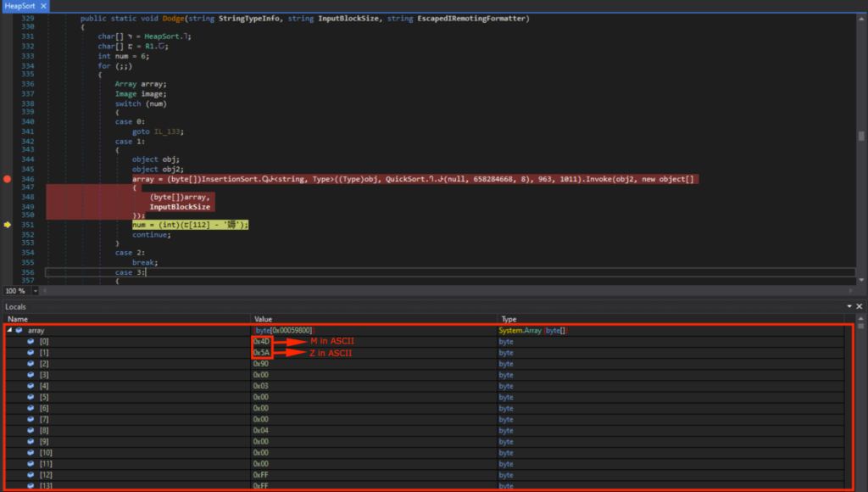868x492 pixels.
Task: Open the Locals window position dropdown arrow
Action: (x=849, y=306)
